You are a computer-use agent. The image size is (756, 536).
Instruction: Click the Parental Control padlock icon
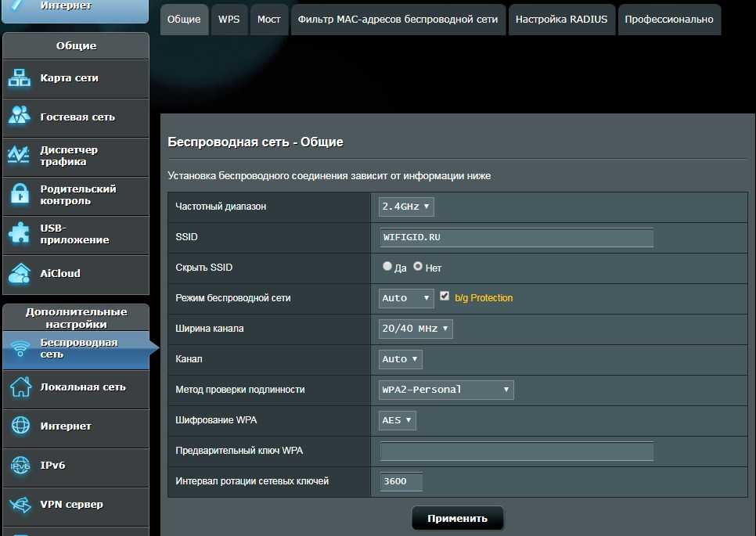[x=20, y=194]
